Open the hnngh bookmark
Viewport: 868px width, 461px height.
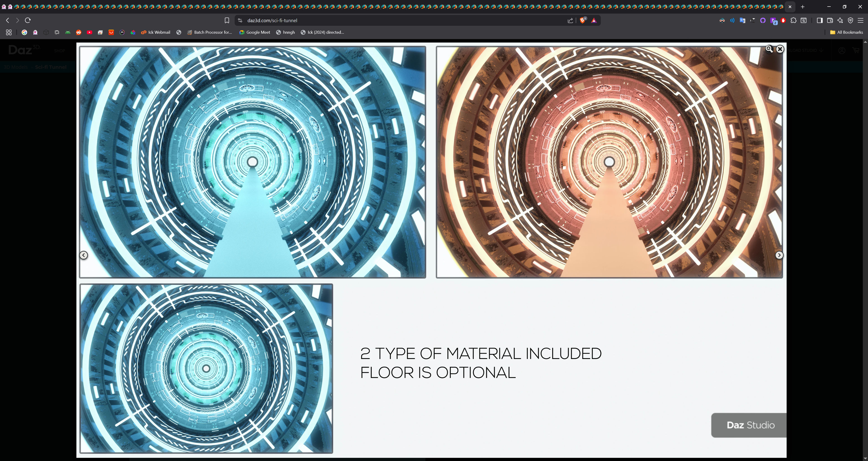click(x=285, y=32)
